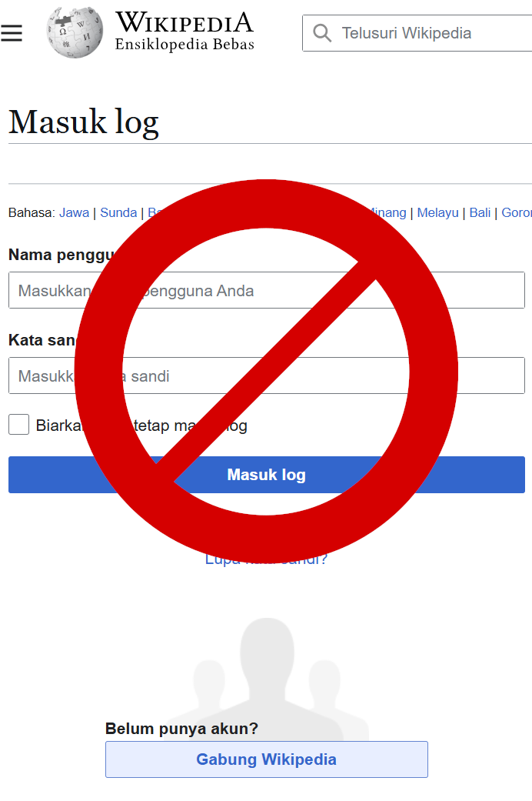The height and width of the screenshot is (801, 532).
Task: Click the Wikipedia globe logo
Action: pos(75,32)
